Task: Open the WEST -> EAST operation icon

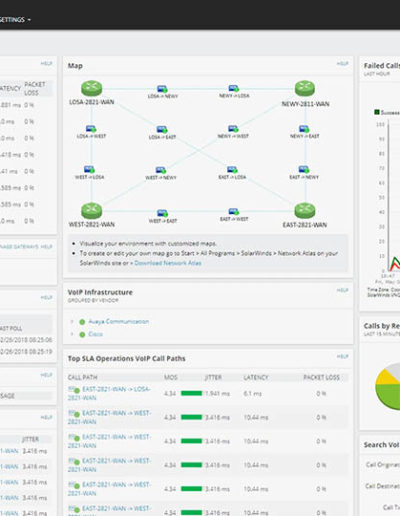Action: coord(162,213)
